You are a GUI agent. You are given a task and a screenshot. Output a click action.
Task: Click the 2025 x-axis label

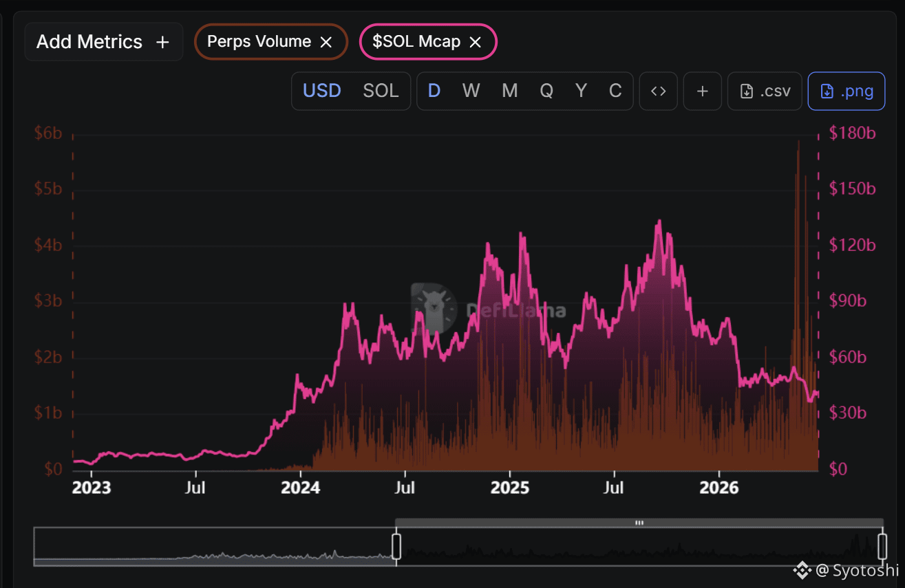510,488
